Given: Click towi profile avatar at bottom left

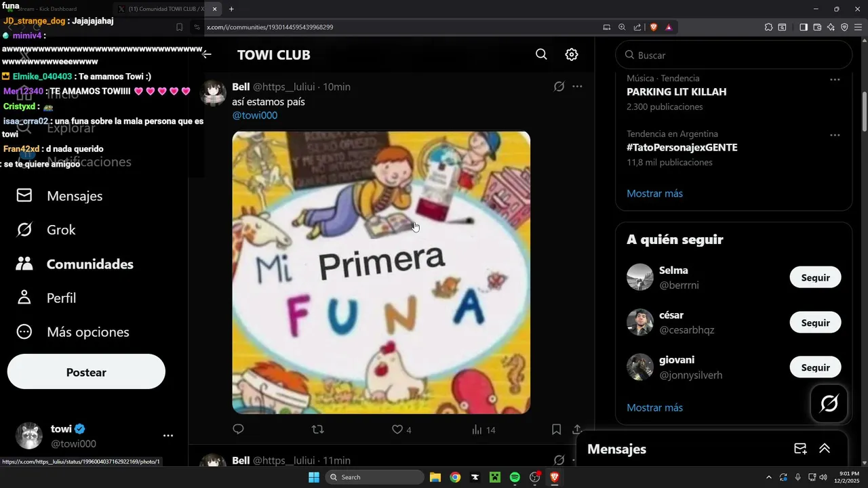Looking at the screenshot, I should click(x=29, y=436).
